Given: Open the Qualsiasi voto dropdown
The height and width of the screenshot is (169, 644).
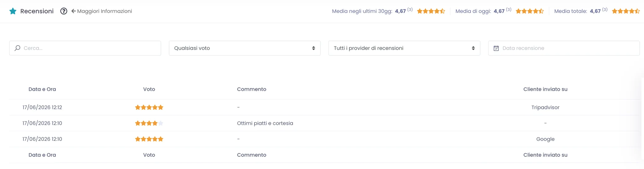Looking at the screenshot, I should click(245, 48).
